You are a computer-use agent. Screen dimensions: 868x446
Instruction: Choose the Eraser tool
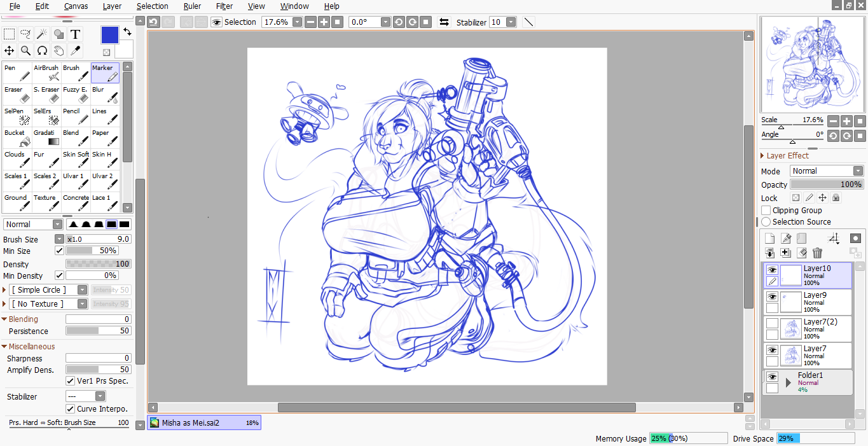(x=17, y=94)
